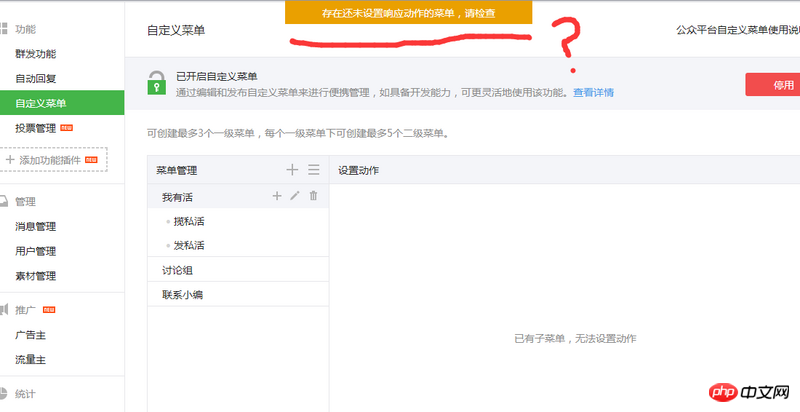Click the 菜单管理 header text
The image size is (800, 412).
pos(177,170)
